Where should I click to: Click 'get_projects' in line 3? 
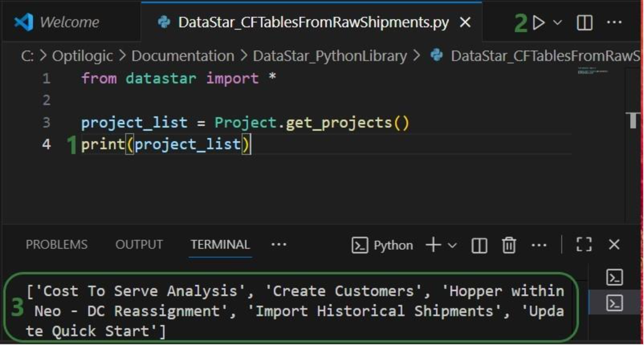point(339,123)
